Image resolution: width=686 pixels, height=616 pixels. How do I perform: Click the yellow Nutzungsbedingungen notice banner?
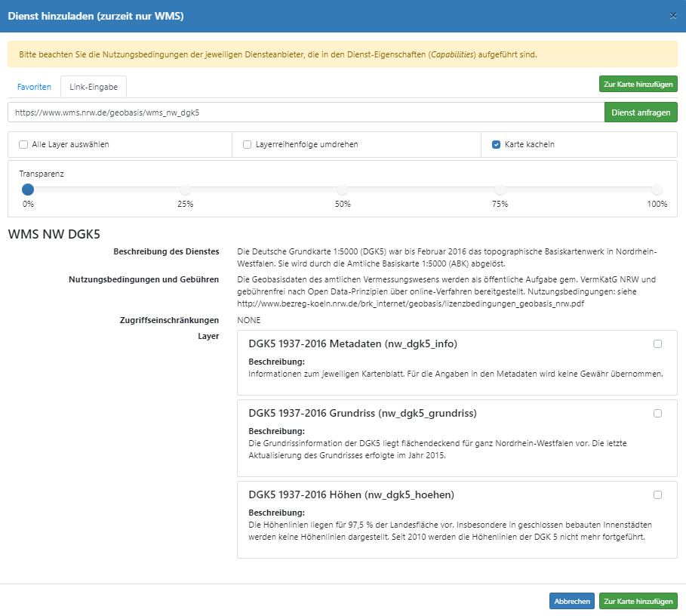[343, 54]
